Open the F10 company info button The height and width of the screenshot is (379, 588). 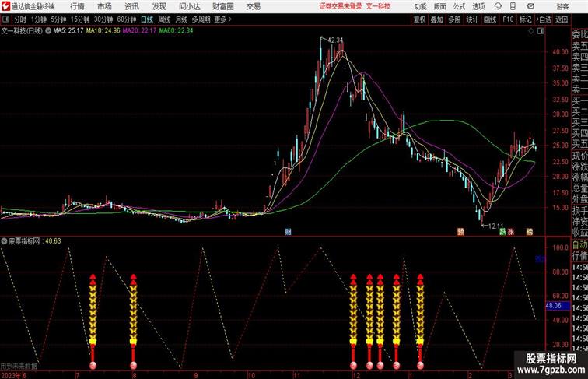(x=508, y=19)
